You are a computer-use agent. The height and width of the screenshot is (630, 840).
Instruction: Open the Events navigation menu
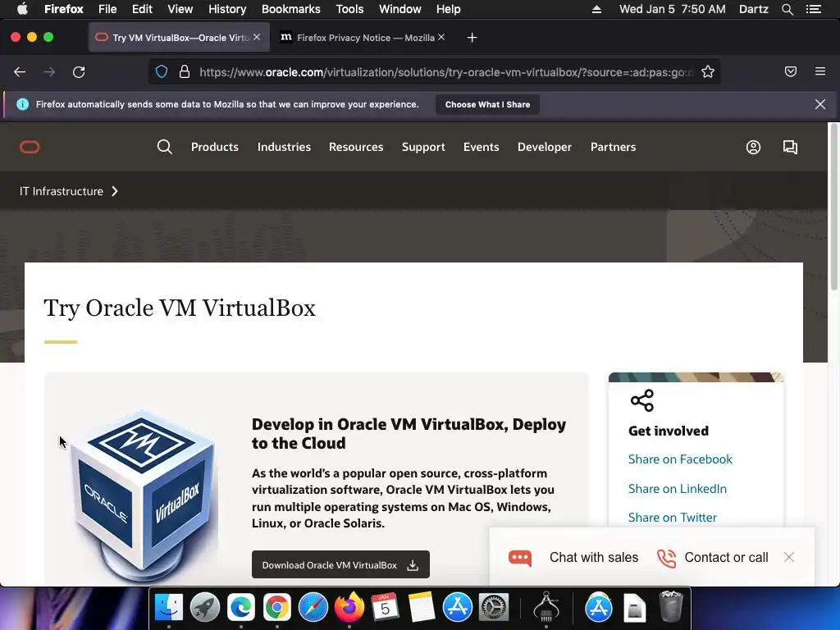(x=481, y=147)
